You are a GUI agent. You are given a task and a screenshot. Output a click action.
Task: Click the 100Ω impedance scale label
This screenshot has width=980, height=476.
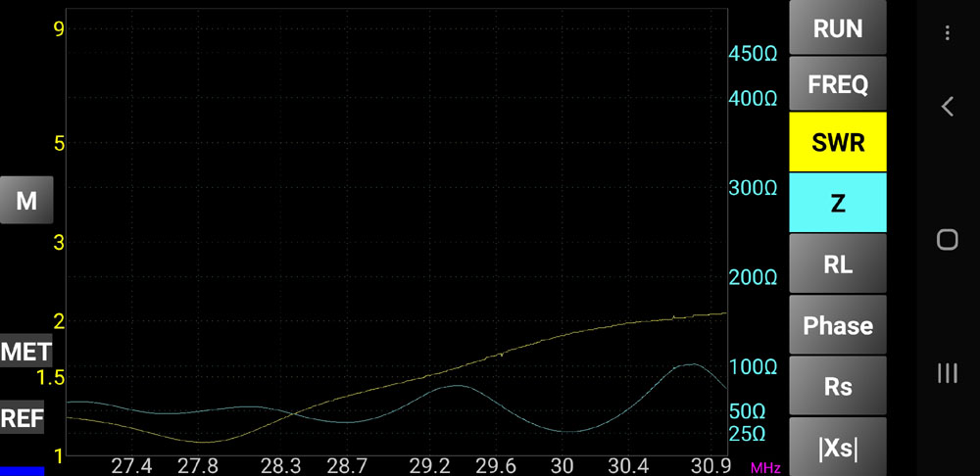pyautogui.click(x=753, y=366)
